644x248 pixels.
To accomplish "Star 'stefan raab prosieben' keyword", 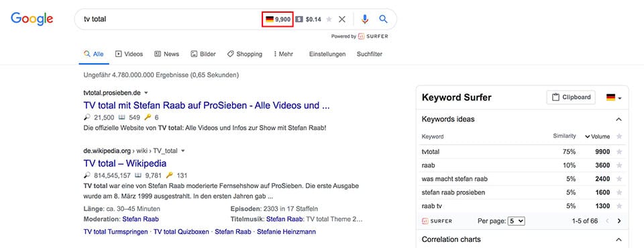I will 619,192.
